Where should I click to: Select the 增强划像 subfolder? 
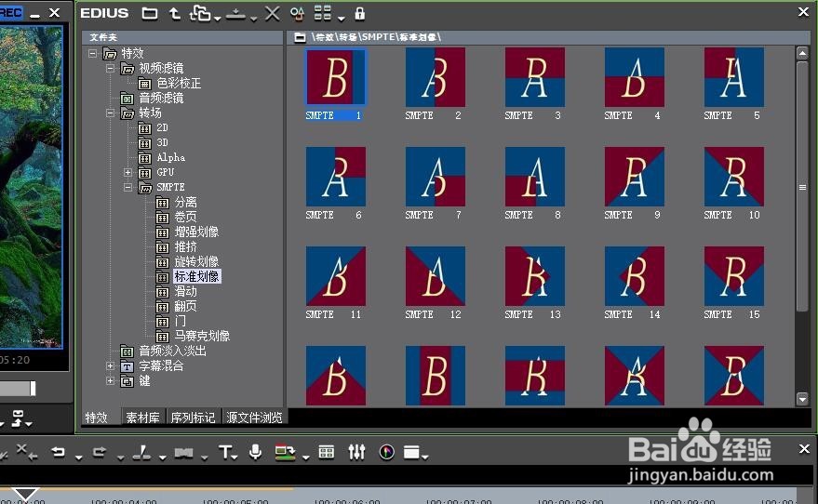tap(196, 232)
